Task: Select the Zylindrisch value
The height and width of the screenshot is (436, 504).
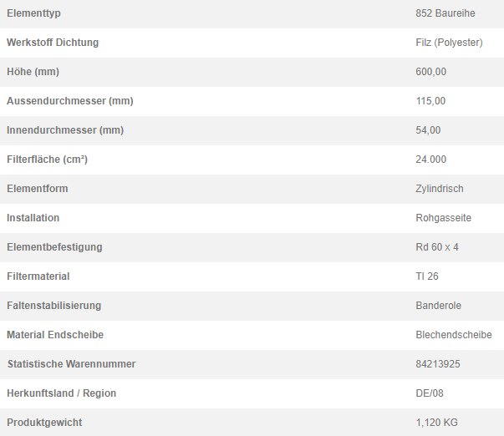Action: click(440, 189)
